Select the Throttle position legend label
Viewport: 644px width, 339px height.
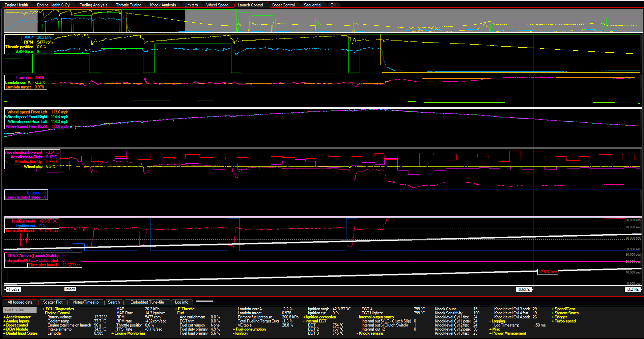tap(19, 47)
